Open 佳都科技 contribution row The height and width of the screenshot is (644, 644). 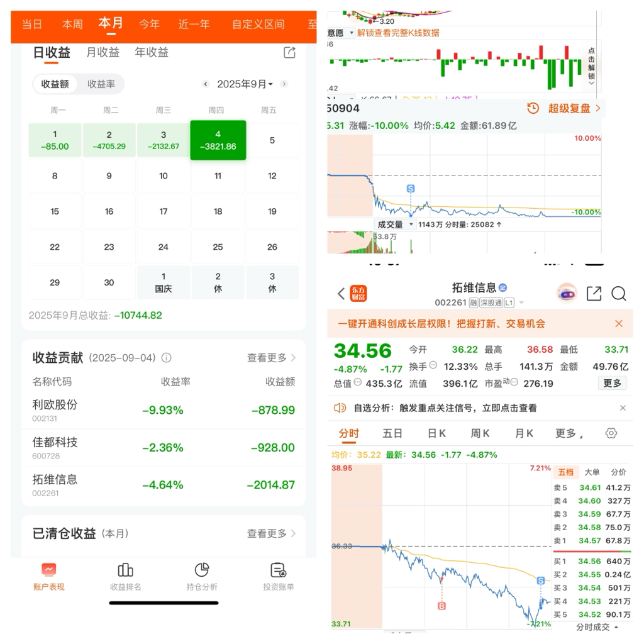[164, 448]
